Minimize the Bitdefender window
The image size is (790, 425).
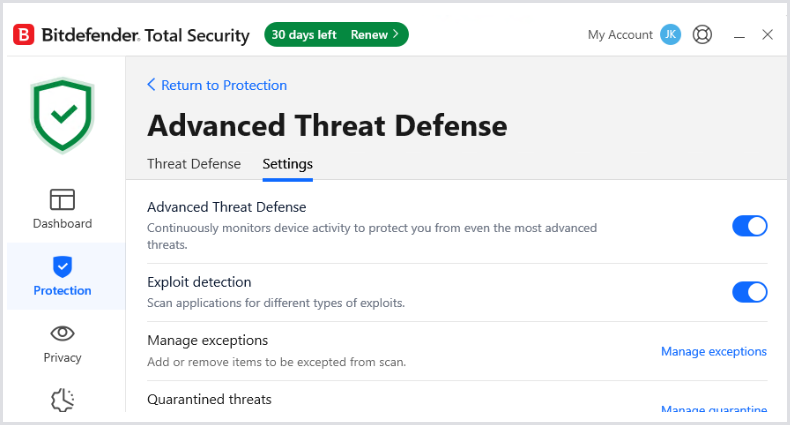(740, 35)
